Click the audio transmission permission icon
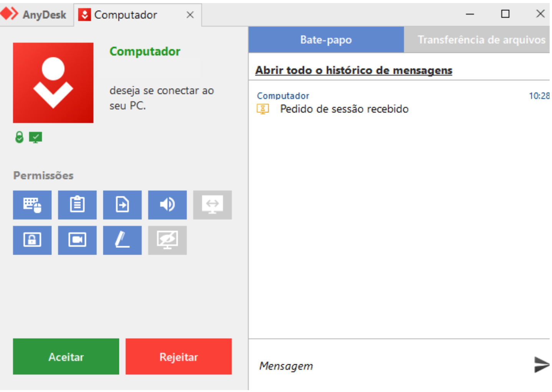552x392 pixels. (x=167, y=205)
